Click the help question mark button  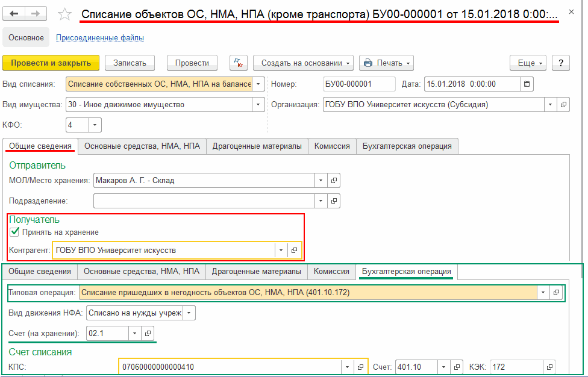tap(560, 63)
